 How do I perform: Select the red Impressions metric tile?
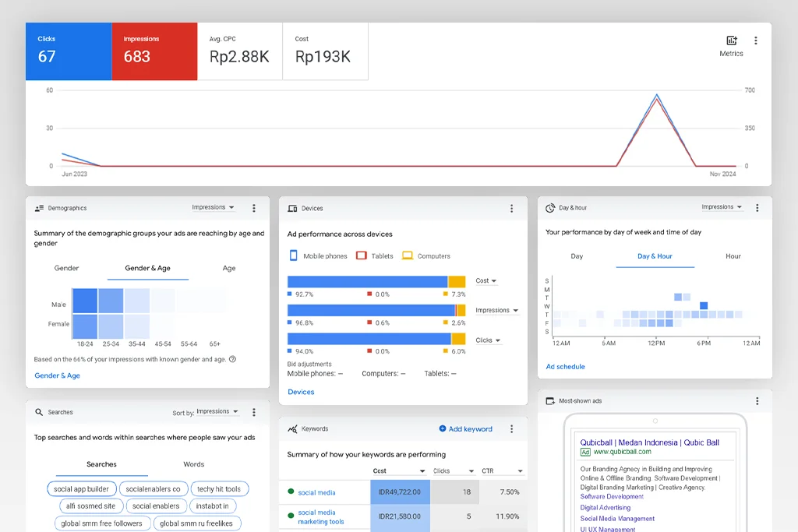coord(154,51)
